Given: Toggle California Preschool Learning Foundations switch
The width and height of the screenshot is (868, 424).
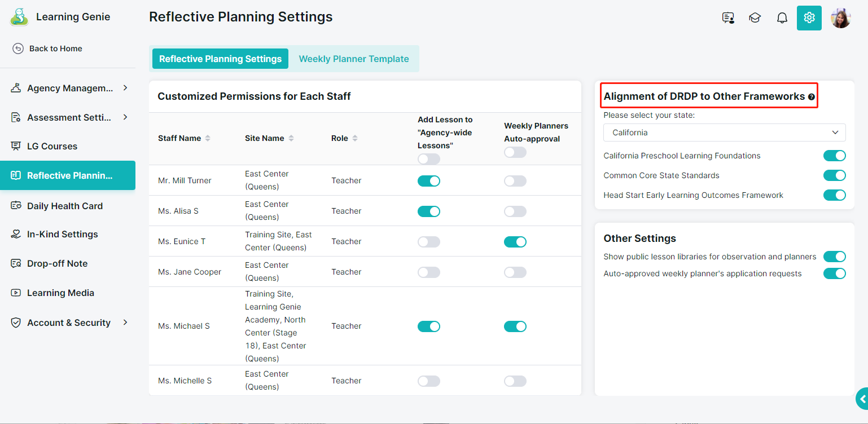Looking at the screenshot, I should pyautogui.click(x=835, y=156).
